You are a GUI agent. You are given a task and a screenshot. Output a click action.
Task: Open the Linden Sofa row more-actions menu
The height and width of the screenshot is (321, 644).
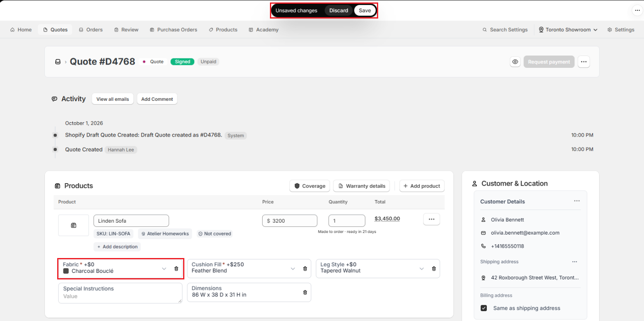[431, 219]
